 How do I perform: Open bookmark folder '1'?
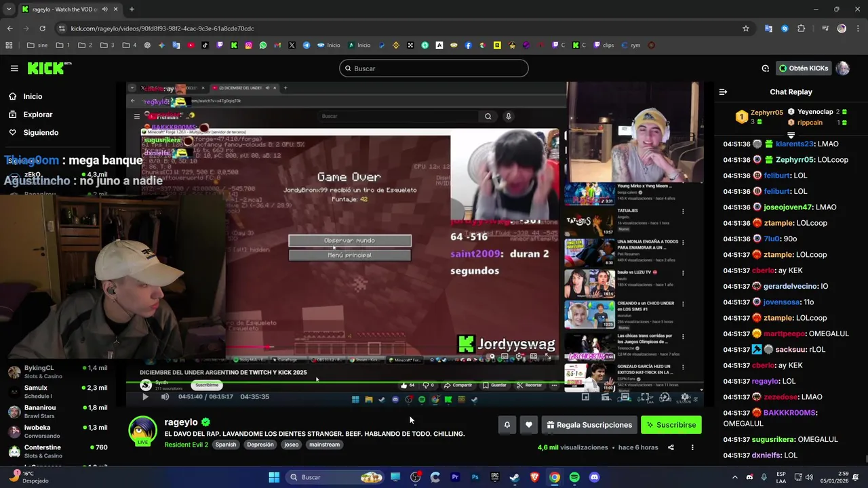[63, 45]
